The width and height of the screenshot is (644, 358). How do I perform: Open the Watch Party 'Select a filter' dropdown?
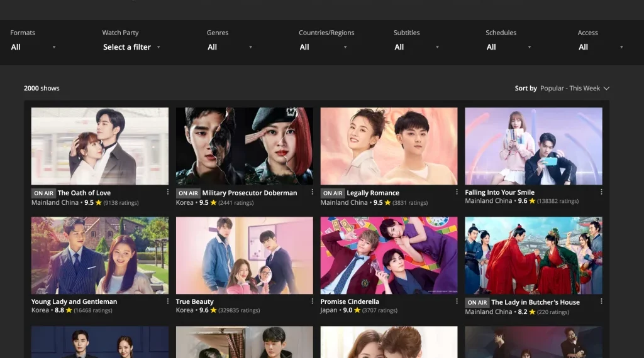point(131,47)
